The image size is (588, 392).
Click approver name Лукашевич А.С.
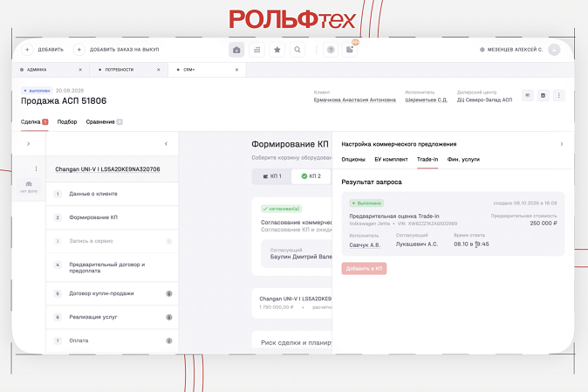417,244
